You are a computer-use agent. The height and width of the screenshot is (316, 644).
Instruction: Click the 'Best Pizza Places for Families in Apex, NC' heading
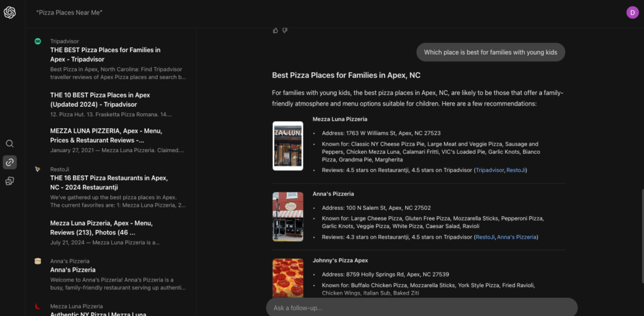(347, 75)
